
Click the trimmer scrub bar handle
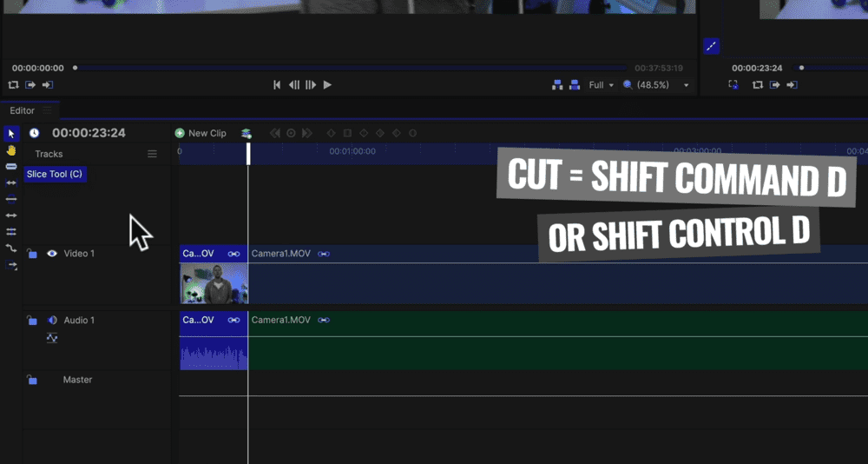(75, 68)
